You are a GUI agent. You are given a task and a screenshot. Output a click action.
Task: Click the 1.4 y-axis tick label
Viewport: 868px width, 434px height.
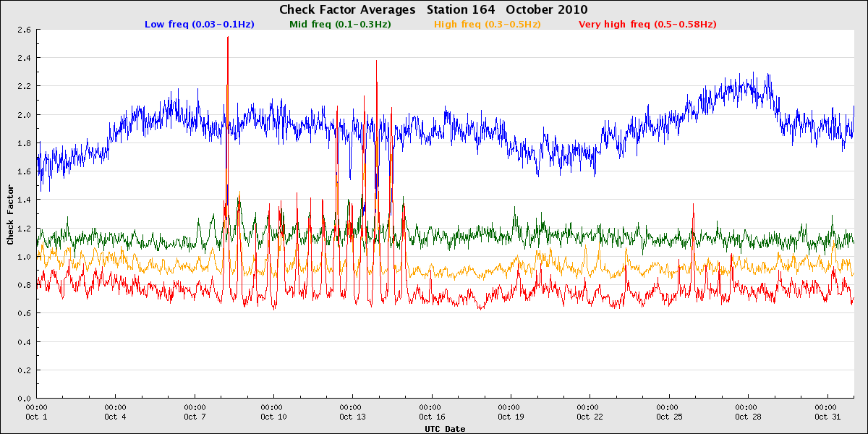24,200
